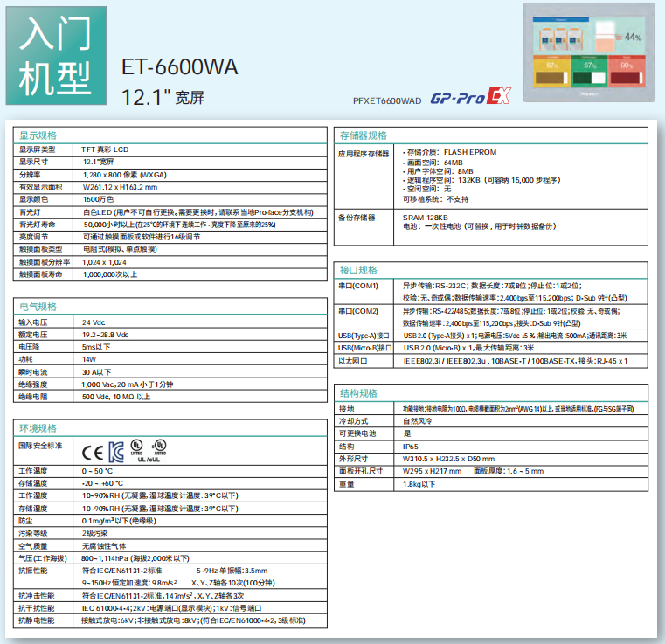The width and height of the screenshot is (665, 644).
Task: Click the 1,000,000次以上 touch life value
Action: pyautogui.click(x=110, y=274)
